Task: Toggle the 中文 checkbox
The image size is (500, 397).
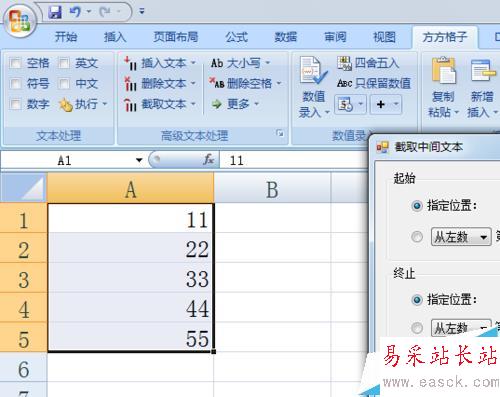Action: coord(64,83)
